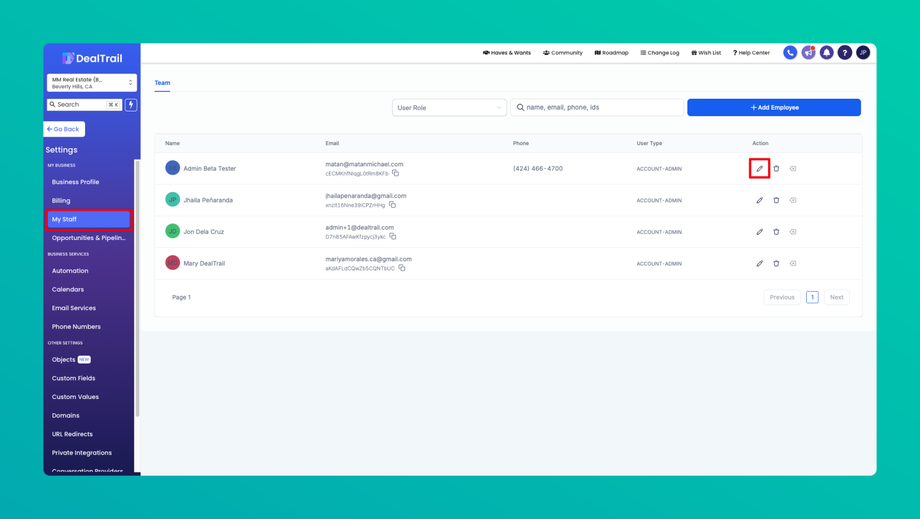The height and width of the screenshot is (519, 920).
Task: Edit the Jon Dela Cruz user
Action: (x=759, y=232)
